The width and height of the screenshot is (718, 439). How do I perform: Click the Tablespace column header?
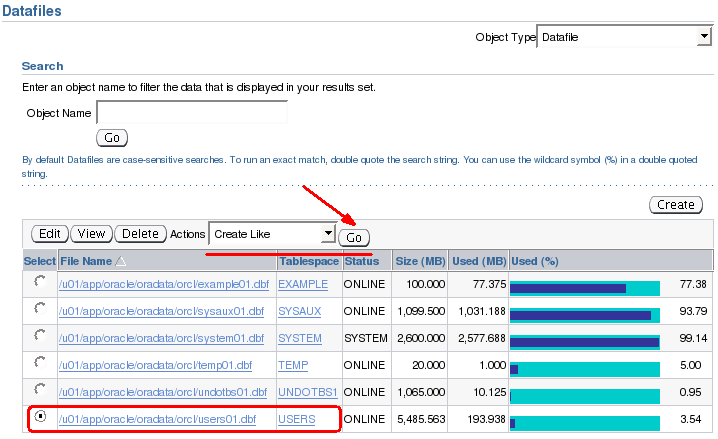(x=309, y=261)
